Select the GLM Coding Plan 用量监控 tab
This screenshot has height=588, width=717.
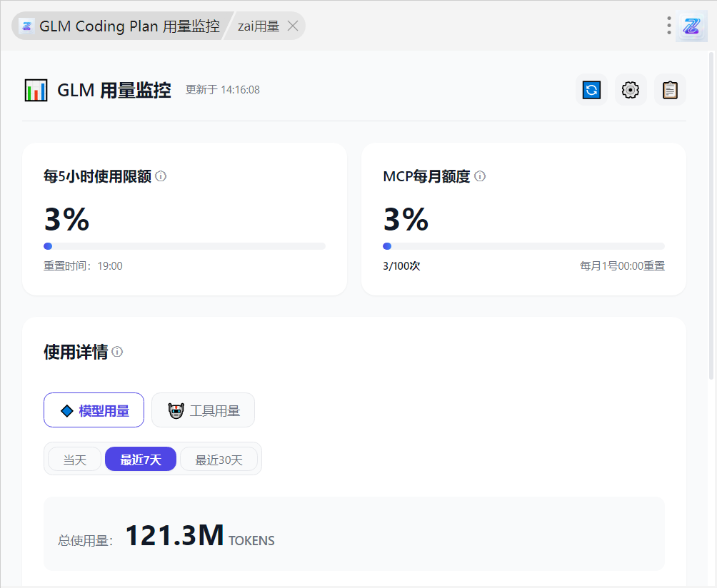click(120, 26)
